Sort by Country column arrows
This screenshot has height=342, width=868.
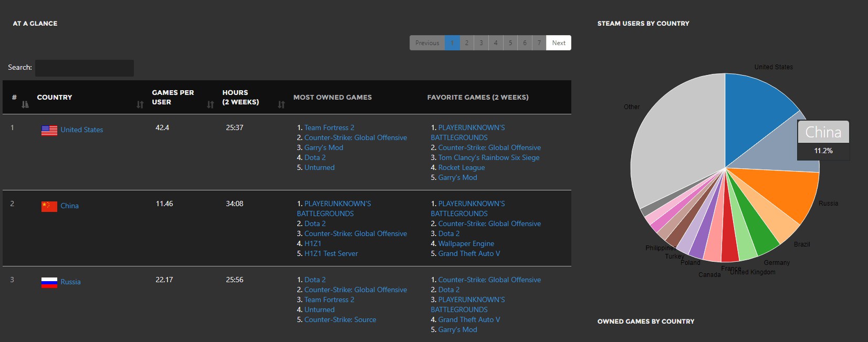point(140,104)
